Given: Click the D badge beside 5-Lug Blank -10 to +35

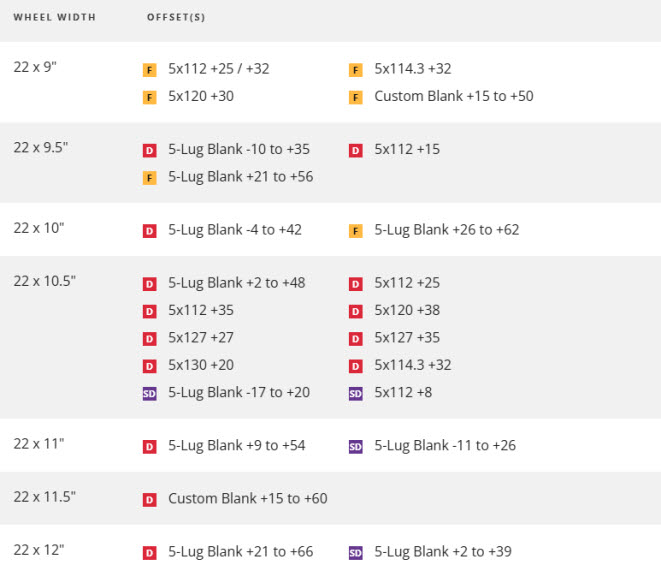Looking at the screenshot, I should click(x=150, y=150).
